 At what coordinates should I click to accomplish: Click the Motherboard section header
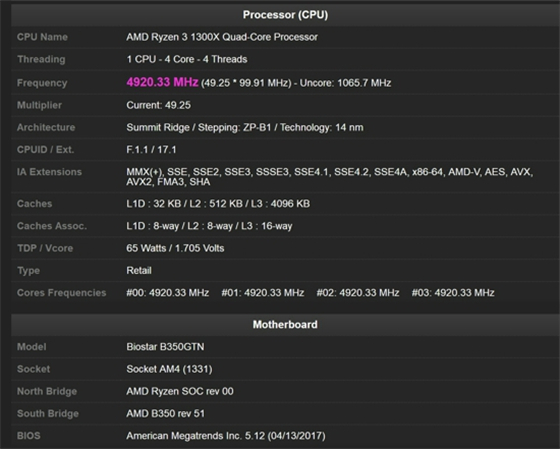(285, 324)
